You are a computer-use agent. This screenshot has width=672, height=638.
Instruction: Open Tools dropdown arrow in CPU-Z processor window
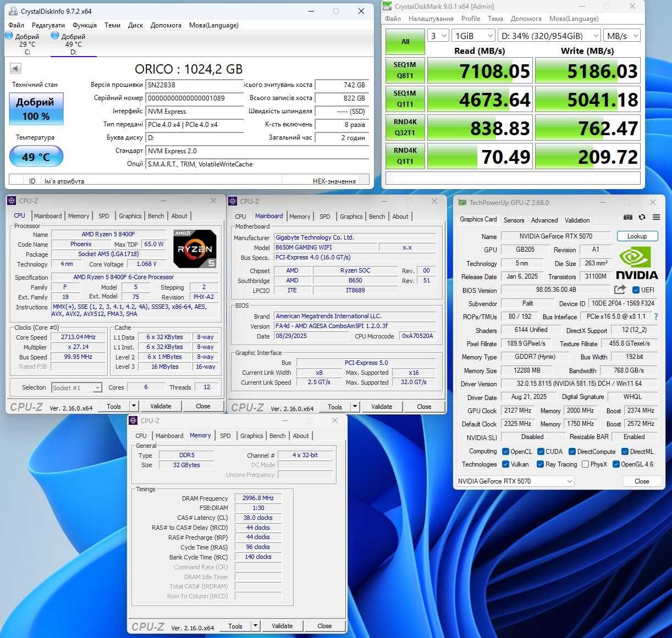tap(134, 406)
